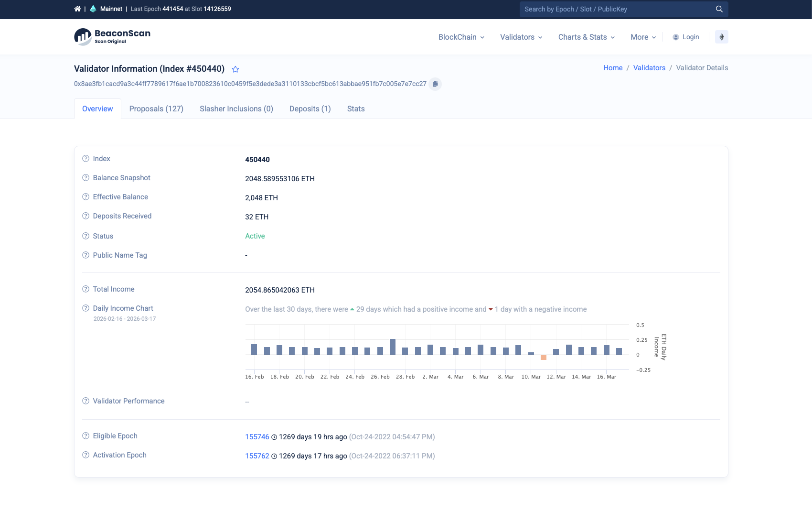This screenshot has height=522, width=812.
Task: Copy the validator public key
Action: (435, 84)
